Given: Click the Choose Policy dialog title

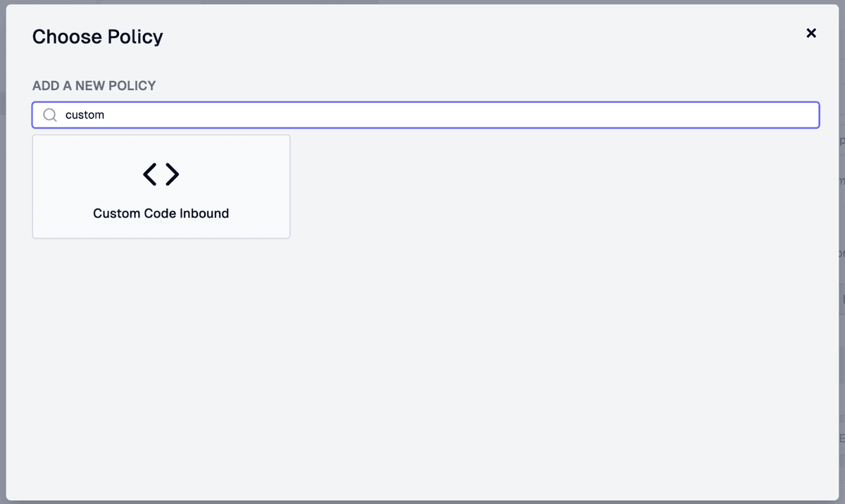Looking at the screenshot, I should [x=97, y=36].
